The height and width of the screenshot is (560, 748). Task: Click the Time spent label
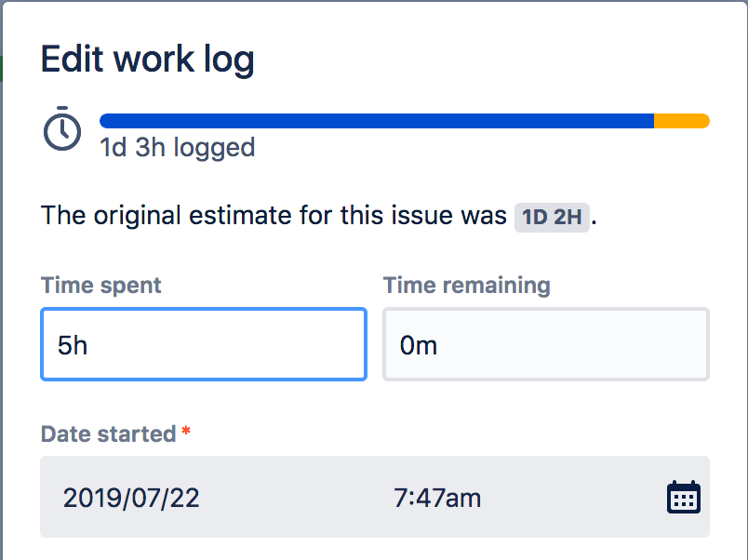point(100,286)
